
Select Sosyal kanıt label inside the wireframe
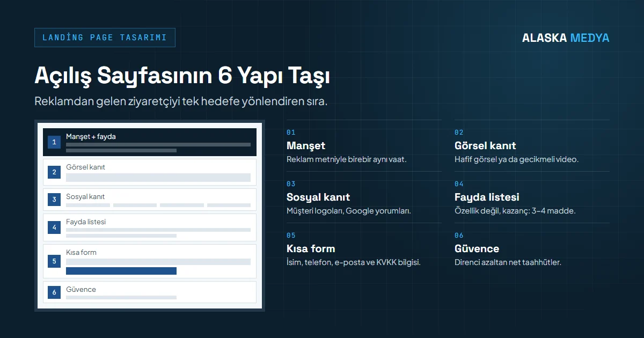point(85,197)
